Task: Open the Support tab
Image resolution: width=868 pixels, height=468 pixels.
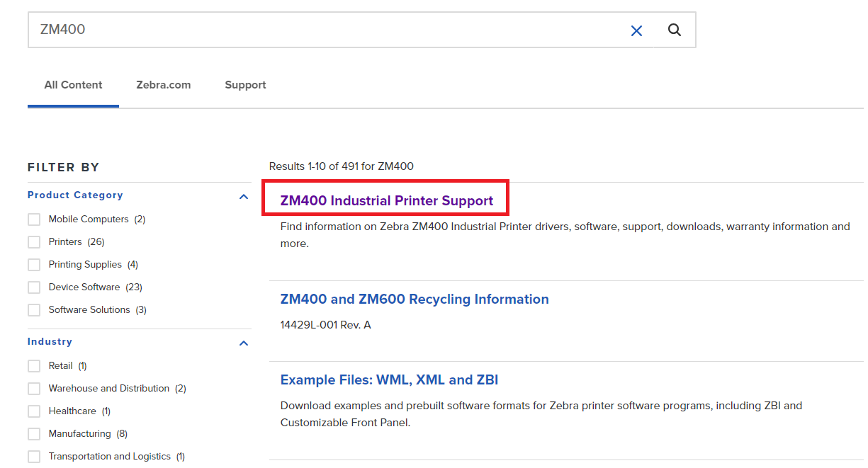Action: (245, 84)
